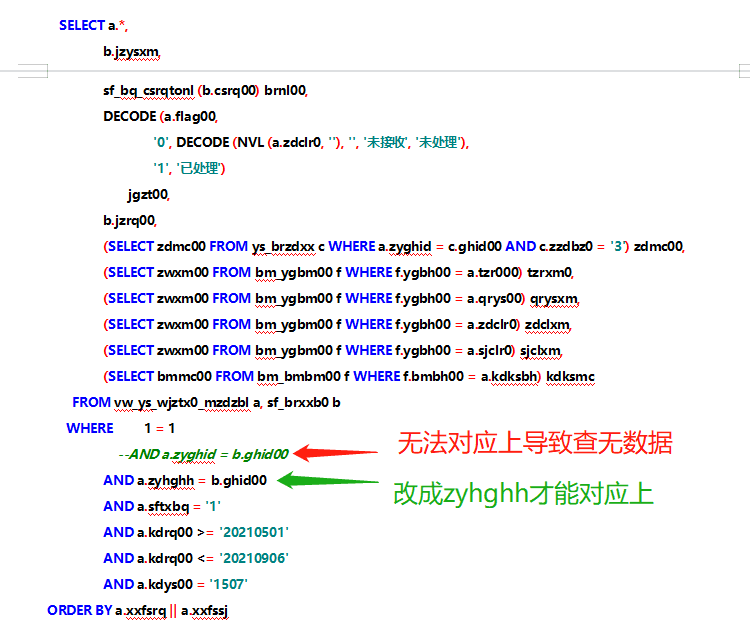The width and height of the screenshot is (750, 630).
Task: Click the alias 'sjclxm,'
Action: pos(541,351)
